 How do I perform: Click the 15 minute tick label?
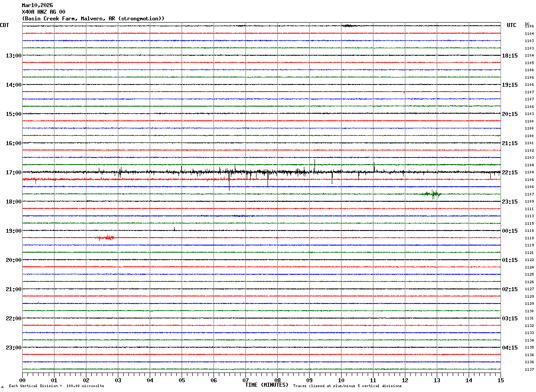click(500, 380)
